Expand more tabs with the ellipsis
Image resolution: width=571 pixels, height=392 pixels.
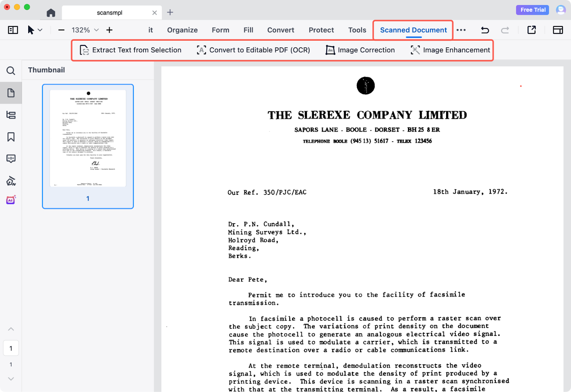click(x=461, y=30)
